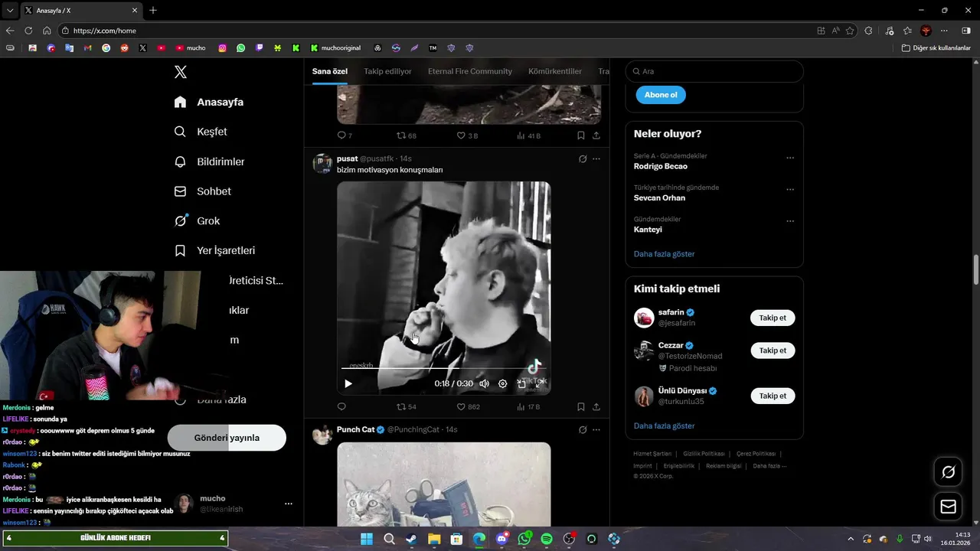
Task: Play the pusat video
Action: coord(348,383)
